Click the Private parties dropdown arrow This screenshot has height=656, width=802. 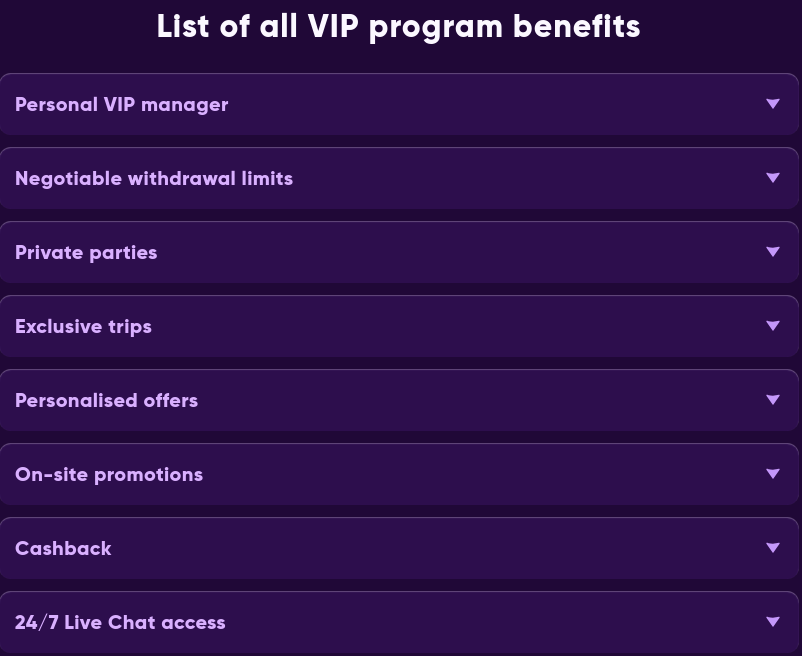pyautogui.click(x=772, y=251)
